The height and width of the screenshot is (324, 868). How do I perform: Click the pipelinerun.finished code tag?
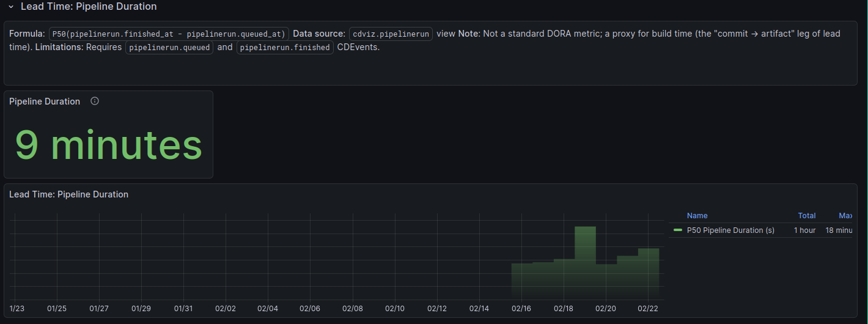pyautogui.click(x=285, y=47)
